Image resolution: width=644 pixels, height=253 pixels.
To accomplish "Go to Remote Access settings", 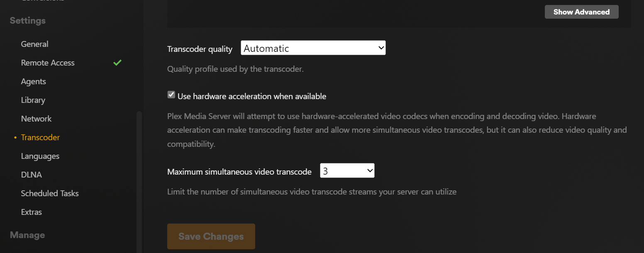I will point(48,63).
